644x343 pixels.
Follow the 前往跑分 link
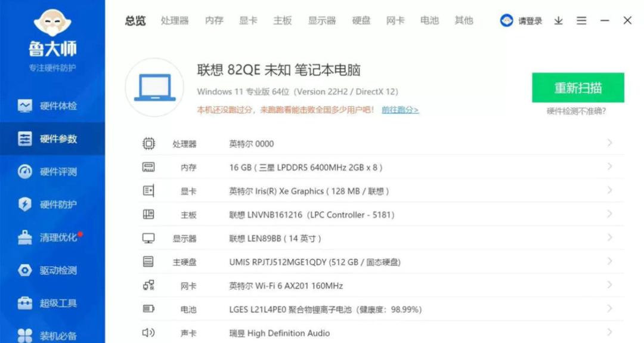[401, 110]
